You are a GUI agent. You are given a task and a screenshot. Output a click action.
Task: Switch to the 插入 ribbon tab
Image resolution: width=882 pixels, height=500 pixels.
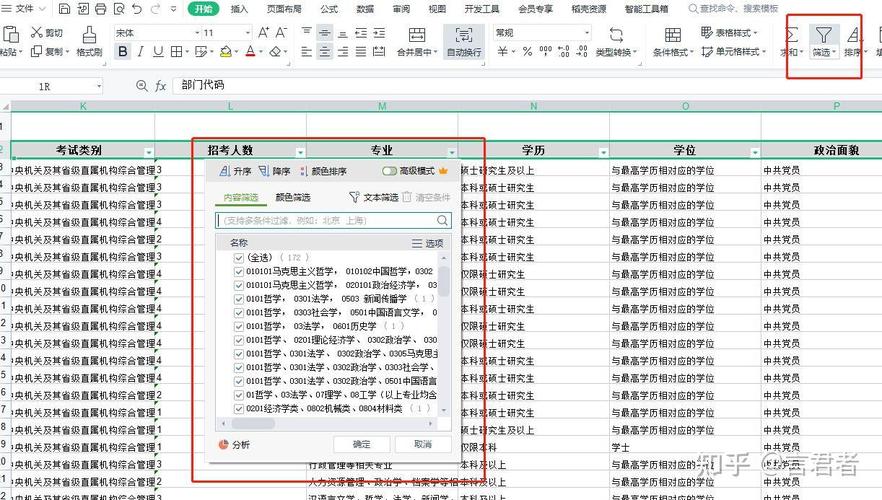click(x=239, y=9)
